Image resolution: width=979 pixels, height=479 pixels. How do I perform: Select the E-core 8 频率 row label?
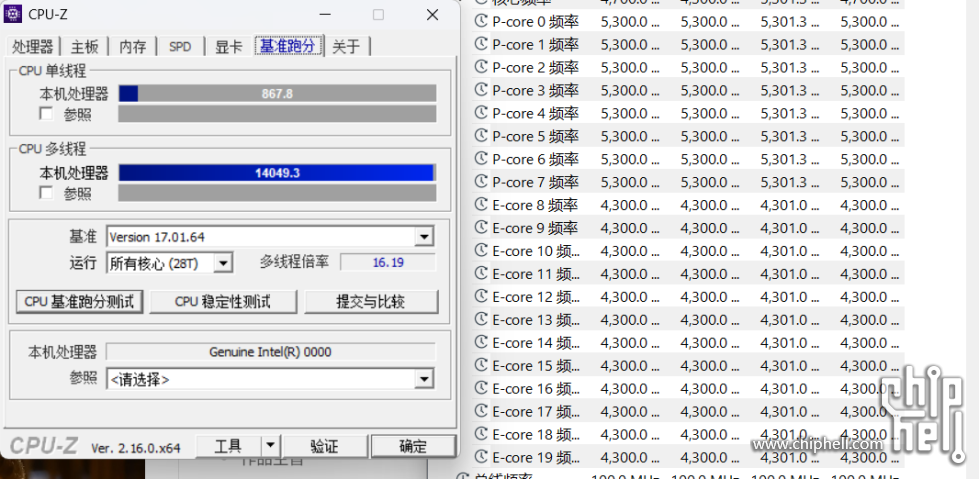(535, 205)
